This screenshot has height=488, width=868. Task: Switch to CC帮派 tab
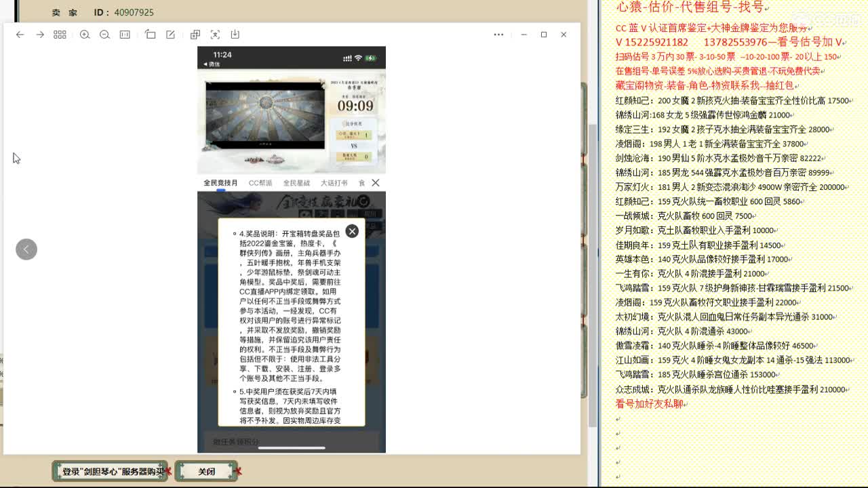click(260, 183)
